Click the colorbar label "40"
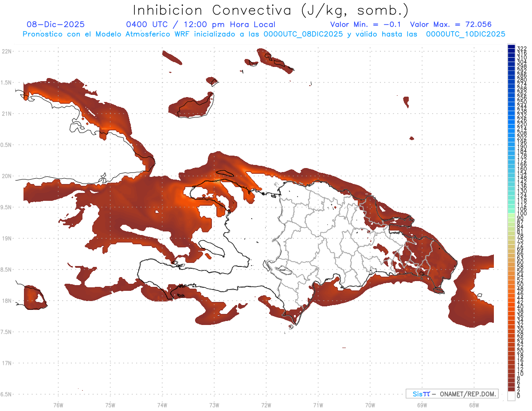 (x=520, y=307)
